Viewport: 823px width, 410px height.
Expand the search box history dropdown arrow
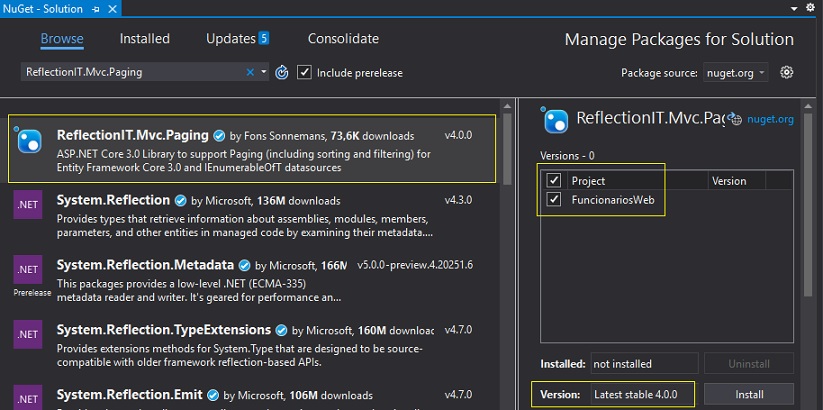pyautogui.click(x=263, y=72)
